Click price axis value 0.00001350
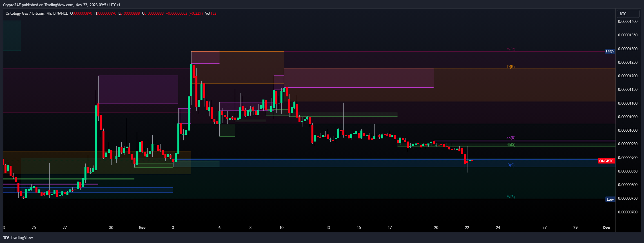Image resolution: width=644 pixels, height=243 pixels. click(x=627, y=35)
